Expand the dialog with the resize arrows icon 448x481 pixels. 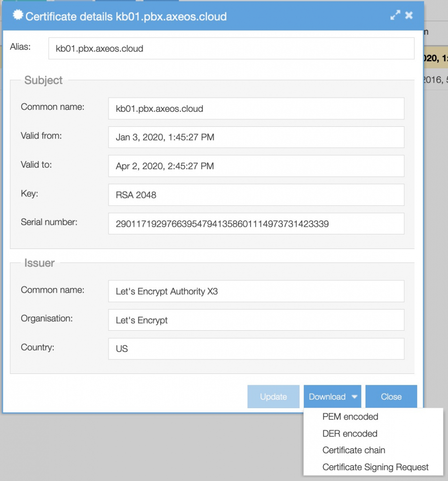(x=395, y=16)
